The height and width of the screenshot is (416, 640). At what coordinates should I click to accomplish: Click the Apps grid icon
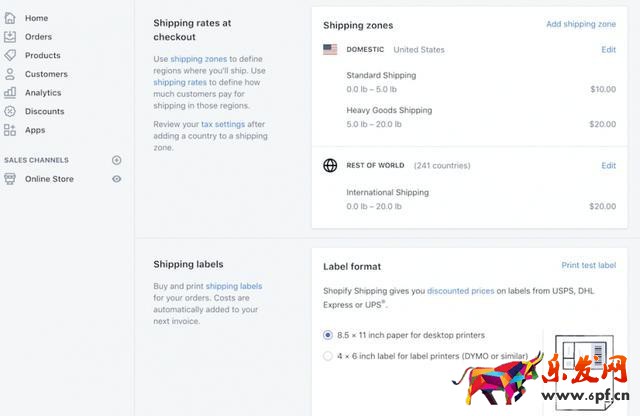[10, 130]
